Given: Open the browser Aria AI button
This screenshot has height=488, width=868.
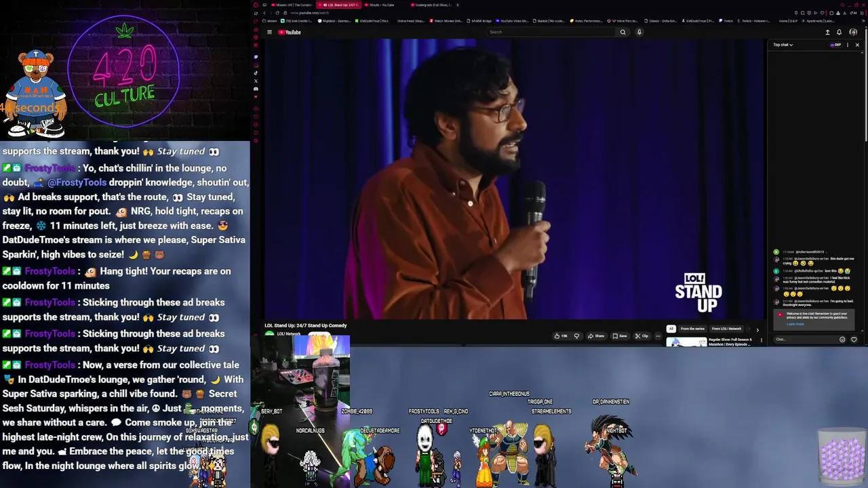Looking at the screenshot, I should (x=853, y=13).
